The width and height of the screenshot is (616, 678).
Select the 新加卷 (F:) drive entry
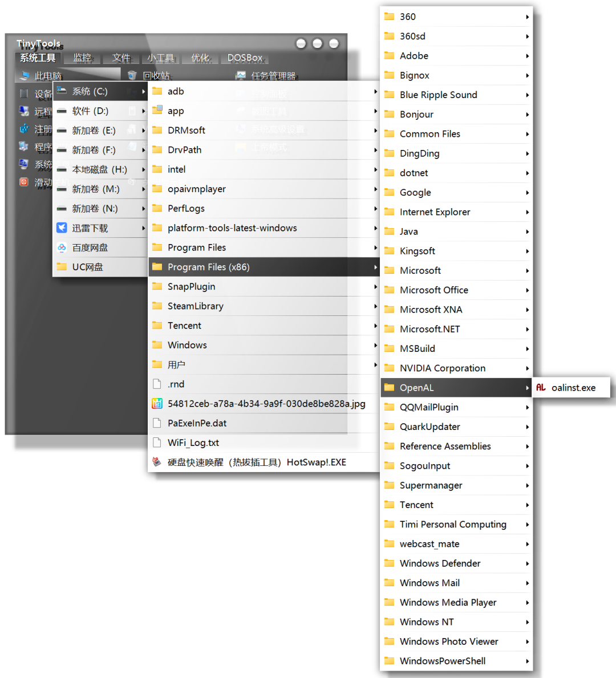[100, 150]
